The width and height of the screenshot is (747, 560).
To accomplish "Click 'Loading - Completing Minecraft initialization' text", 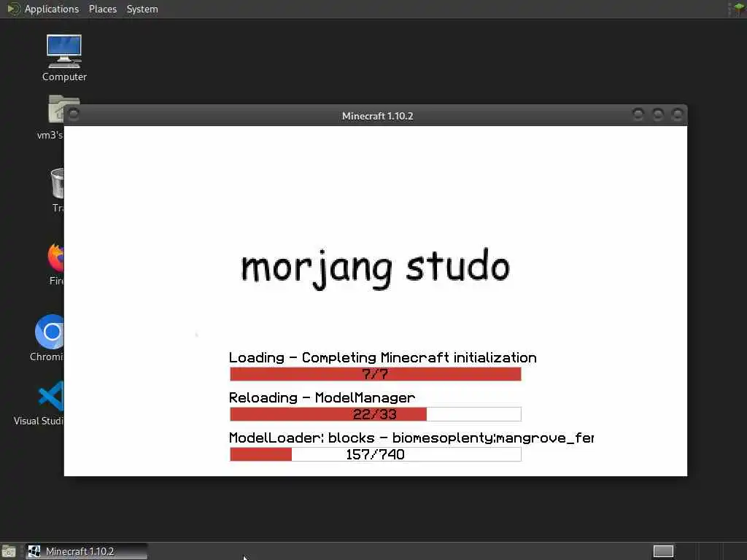I will click(382, 357).
